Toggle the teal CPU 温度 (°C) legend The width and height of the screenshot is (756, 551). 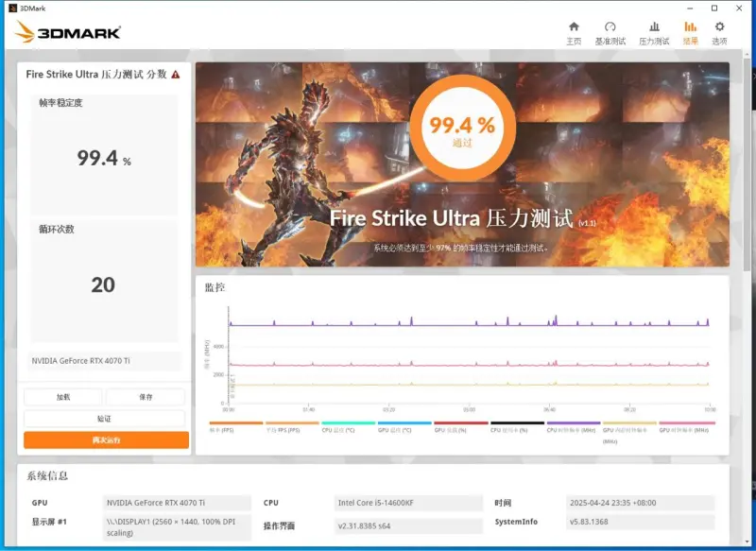point(348,427)
